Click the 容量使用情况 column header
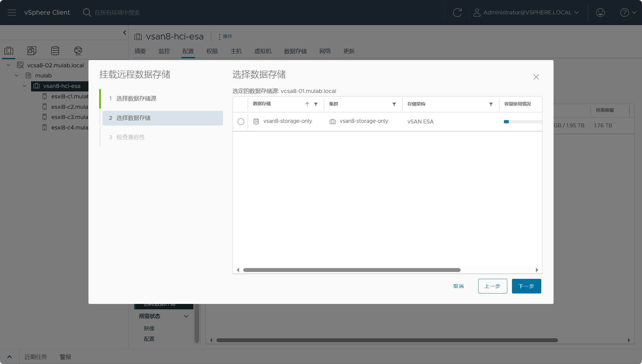Image resolution: width=642 pixels, height=364 pixels. (518, 104)
